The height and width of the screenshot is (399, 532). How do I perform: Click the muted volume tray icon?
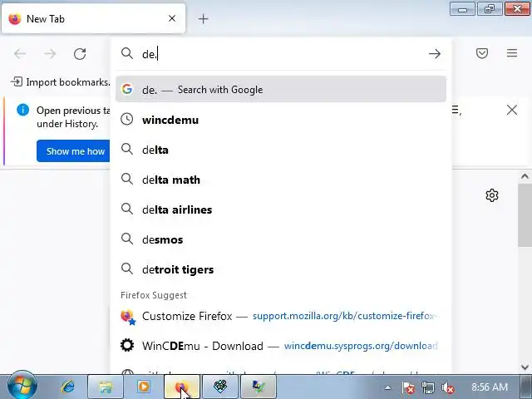(x=448, y=387)
